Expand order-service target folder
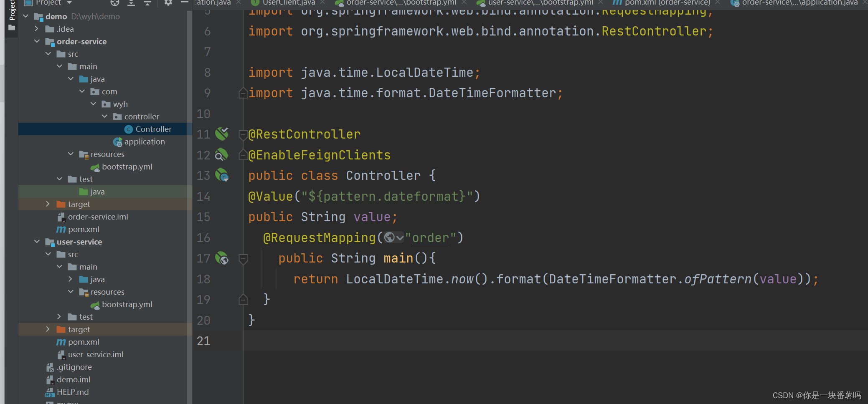The image size is (868, 404). pyautogui.click(x=48, y=204)
